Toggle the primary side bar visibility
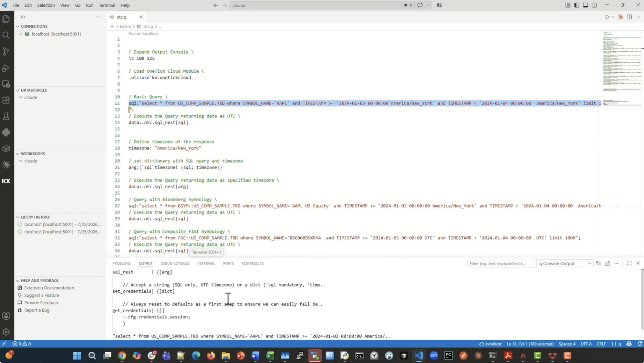The width and height of the screenshot is (644, 363). [x=576, y=5]
